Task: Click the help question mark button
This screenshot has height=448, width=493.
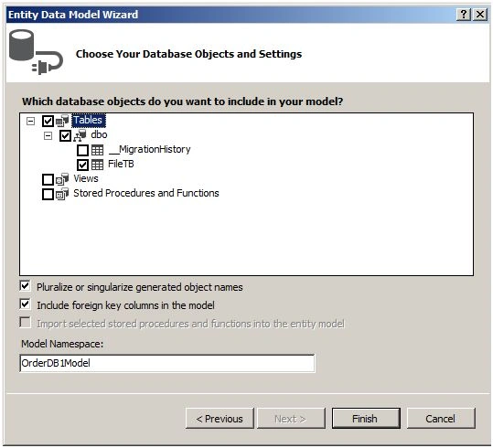Action: [464, 15]
